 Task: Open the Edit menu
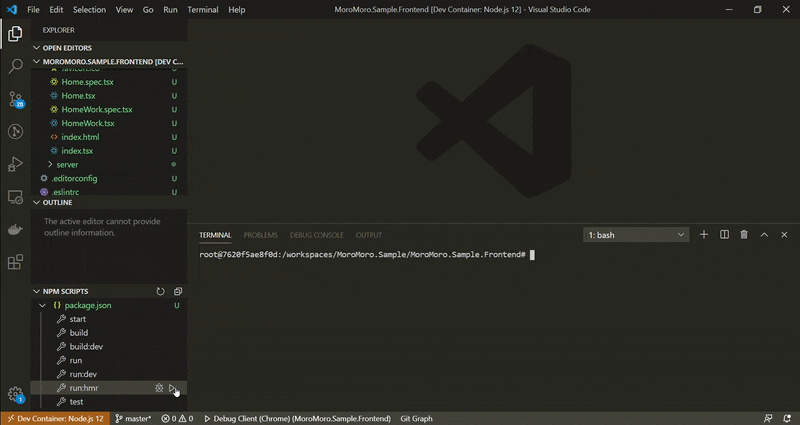56,10
